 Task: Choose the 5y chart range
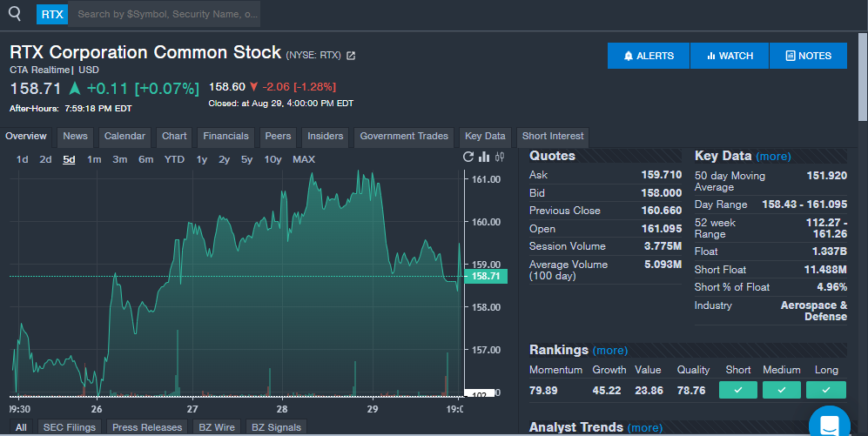246,160
